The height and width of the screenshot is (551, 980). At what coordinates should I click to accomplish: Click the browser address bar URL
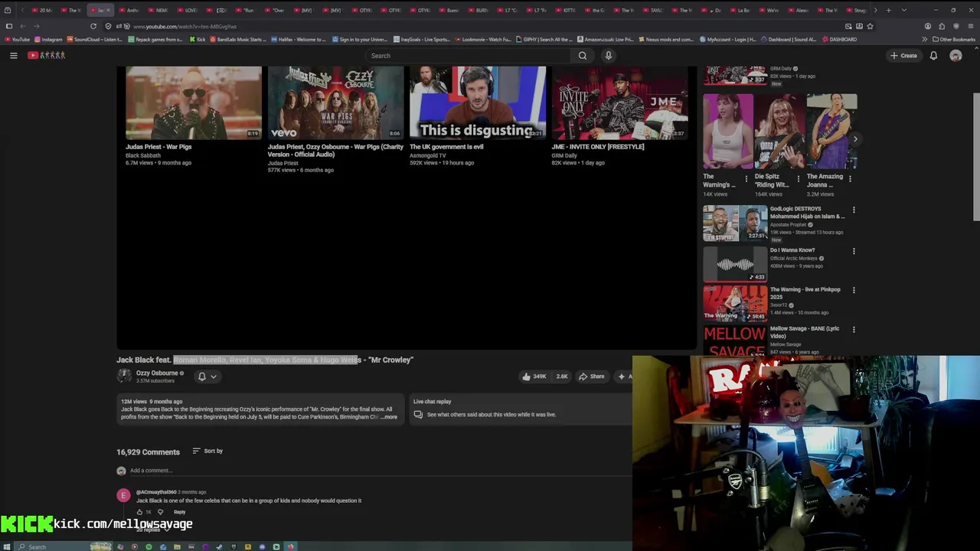tap(184, 26)
